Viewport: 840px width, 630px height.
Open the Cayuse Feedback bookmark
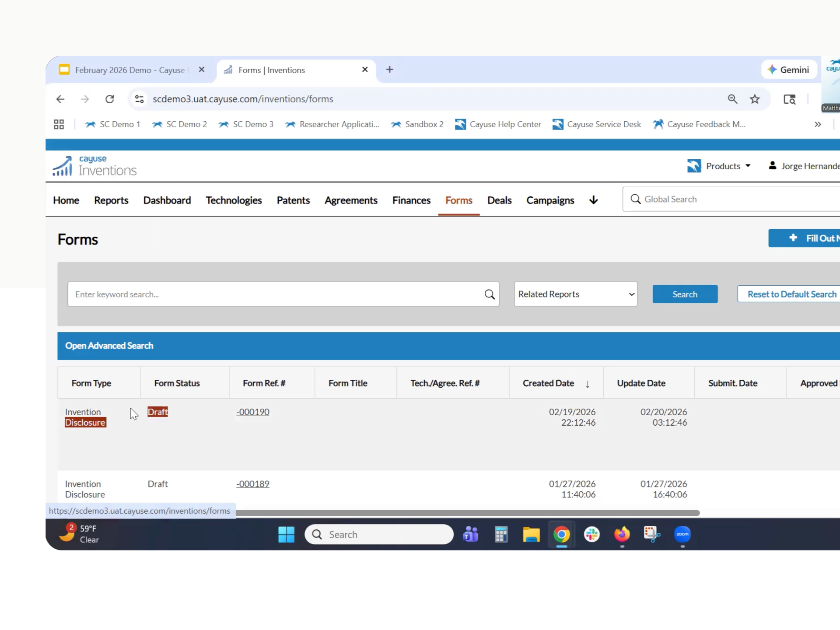click(x=699, y=125)
